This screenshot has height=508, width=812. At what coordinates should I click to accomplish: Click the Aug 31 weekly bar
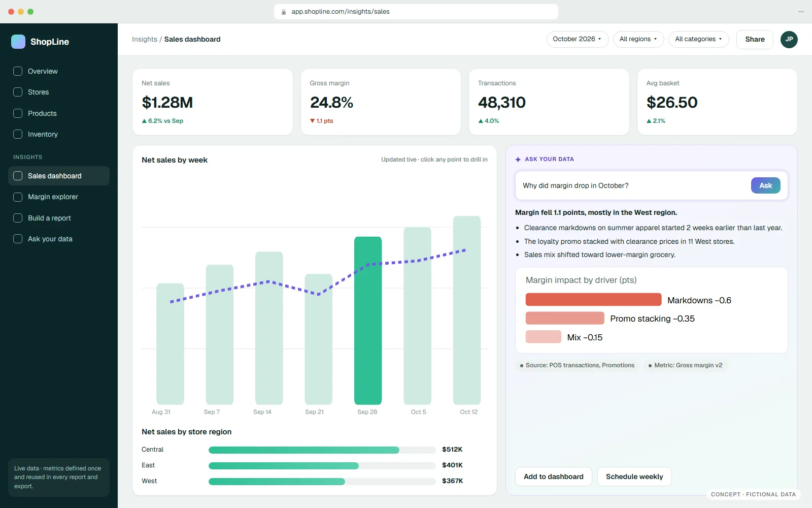tap(170, 344)
